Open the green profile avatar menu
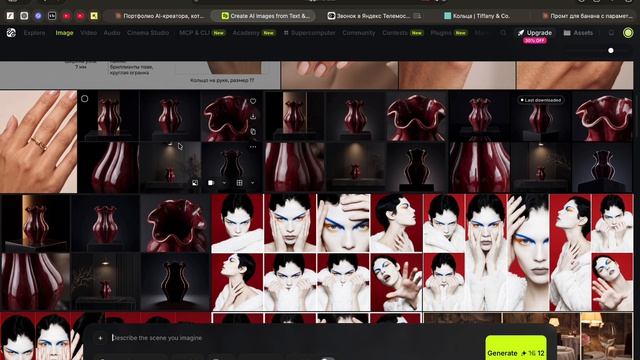The image size is (640, 360). tap(628, 33)
